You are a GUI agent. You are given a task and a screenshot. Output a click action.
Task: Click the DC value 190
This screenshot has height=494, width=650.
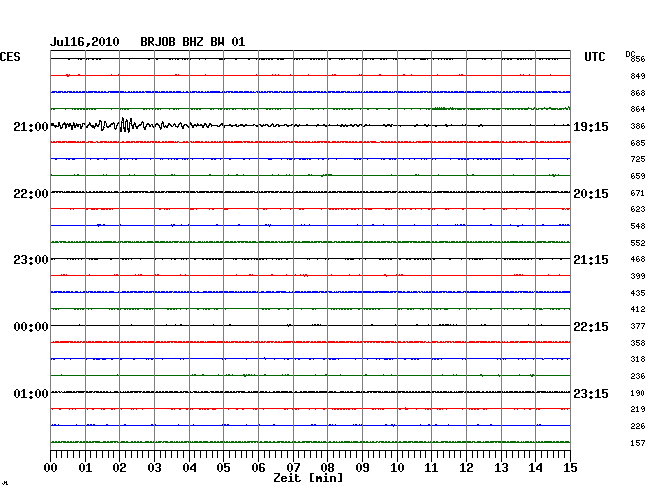638,393
